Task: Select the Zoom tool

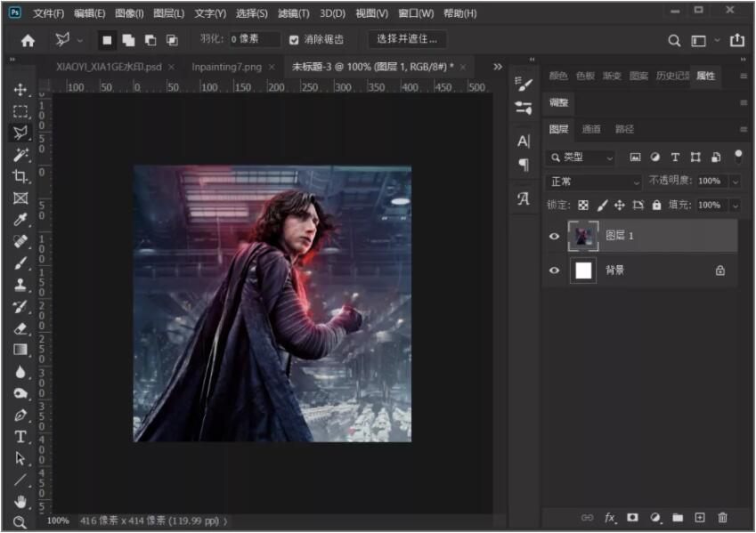Action: 20,522
